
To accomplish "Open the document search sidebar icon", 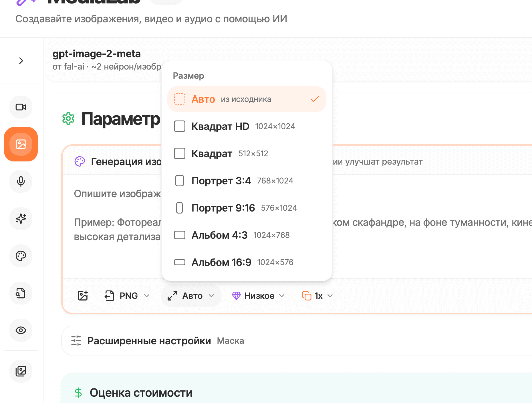I will click(x=21, y=293).
